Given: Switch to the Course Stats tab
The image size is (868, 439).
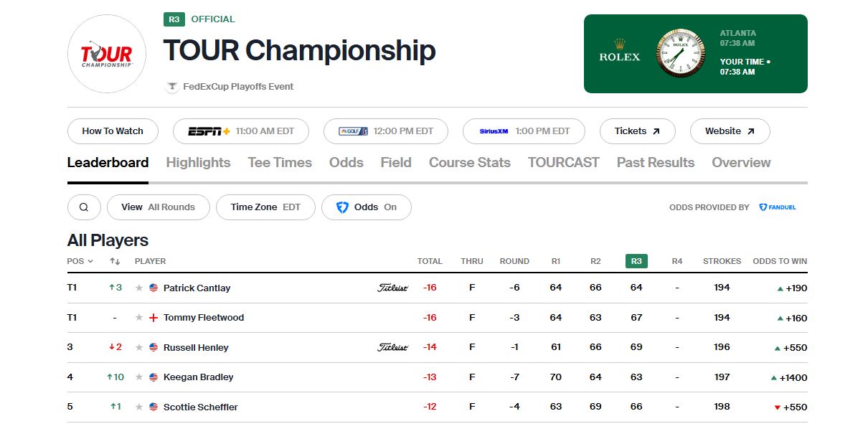Looking at the screenshot, I should point(470,163).
